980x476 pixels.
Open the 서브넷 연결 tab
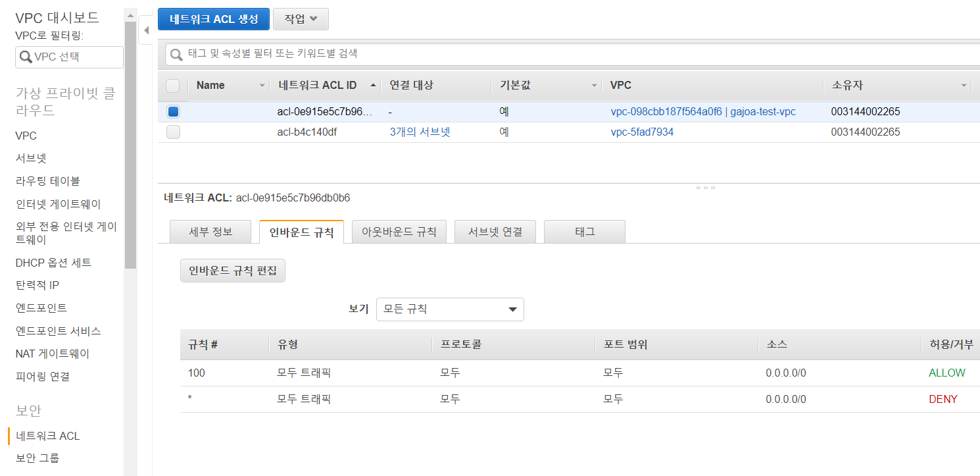[495, 232]
